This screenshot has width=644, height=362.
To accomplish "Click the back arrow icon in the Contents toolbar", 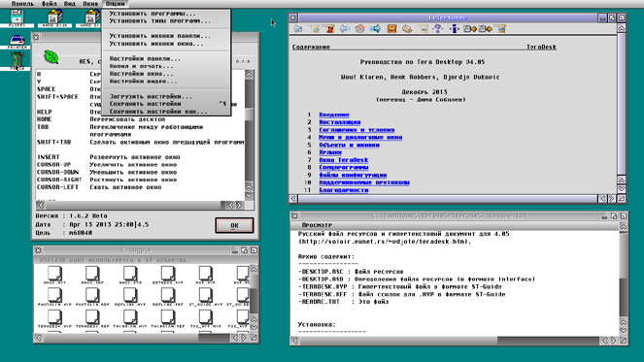I will click(x=298, y=29).
